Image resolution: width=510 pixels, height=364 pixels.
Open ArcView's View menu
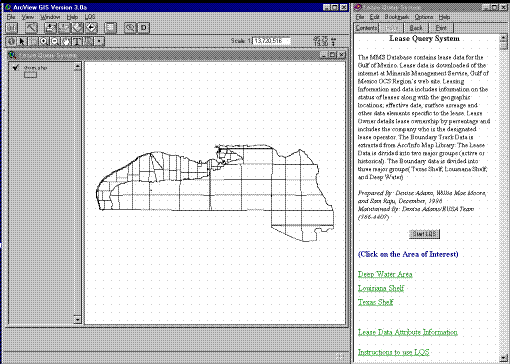[28, 17]
